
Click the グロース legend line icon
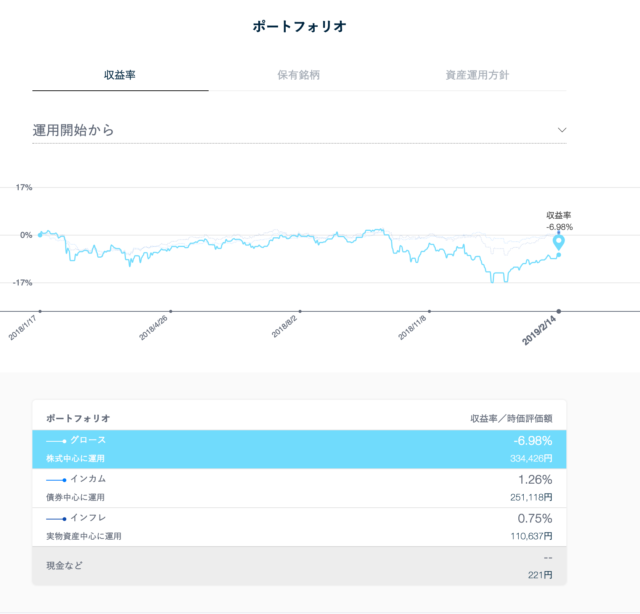pyautogui.click(x=54, y=439)
